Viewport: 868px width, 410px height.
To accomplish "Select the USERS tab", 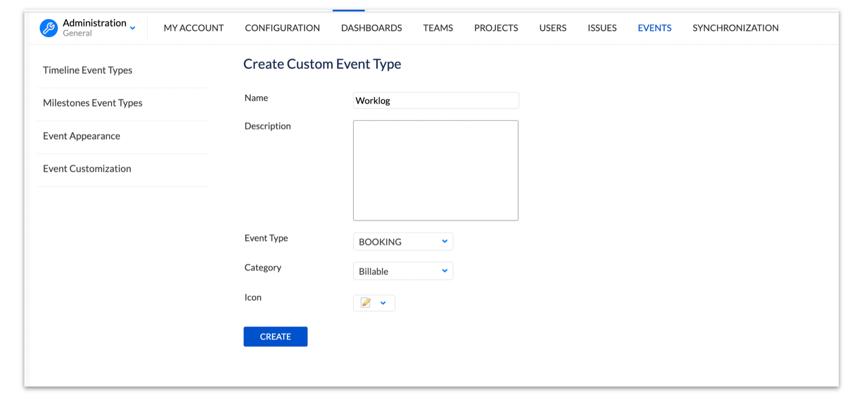I will 553,28.
